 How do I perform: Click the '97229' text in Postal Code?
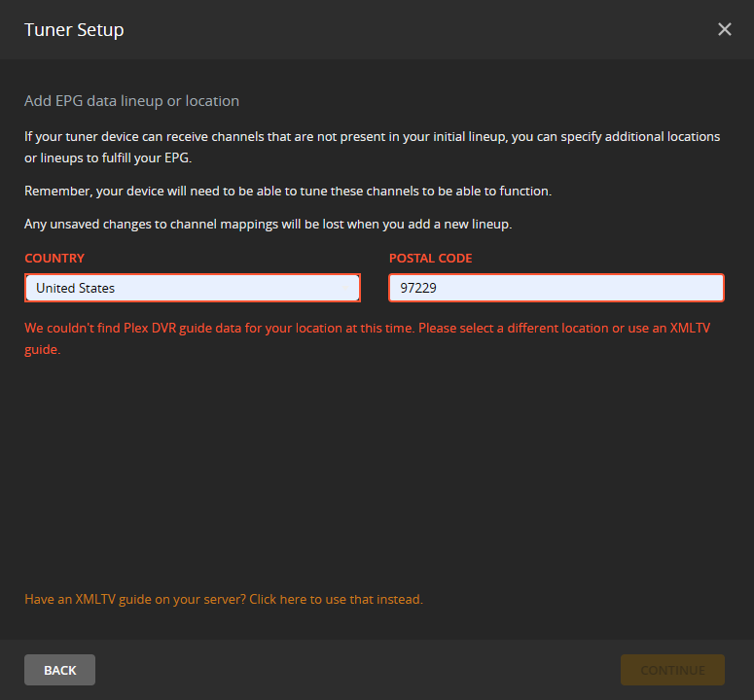pos(419,288)
